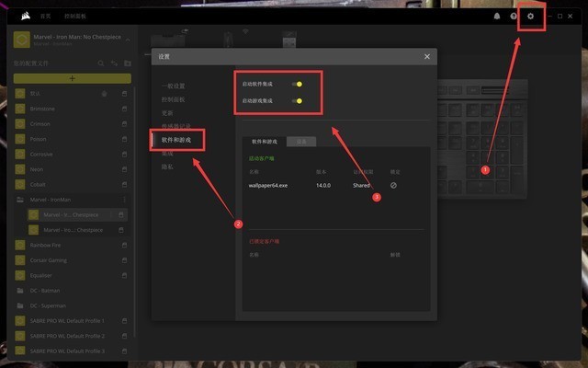Image resolution: width=588 pixels, height=368 pixels.
Task: Open the three-dot menu on Marvel - IronMan folder
Action: [x=125, y=200]
